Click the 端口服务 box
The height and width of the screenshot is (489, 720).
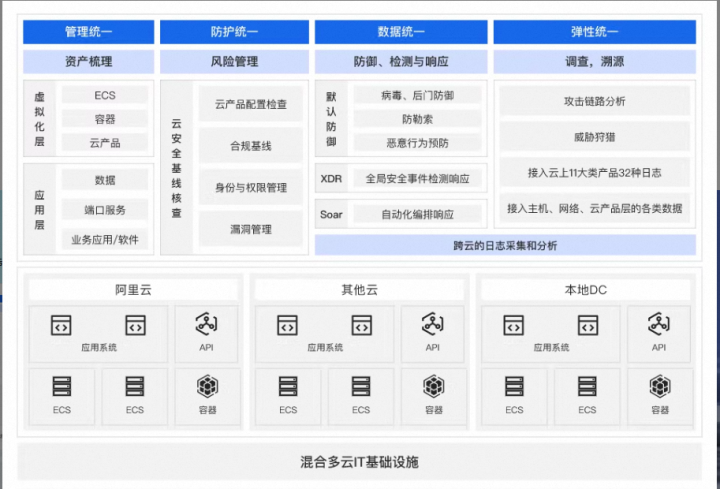105,210
